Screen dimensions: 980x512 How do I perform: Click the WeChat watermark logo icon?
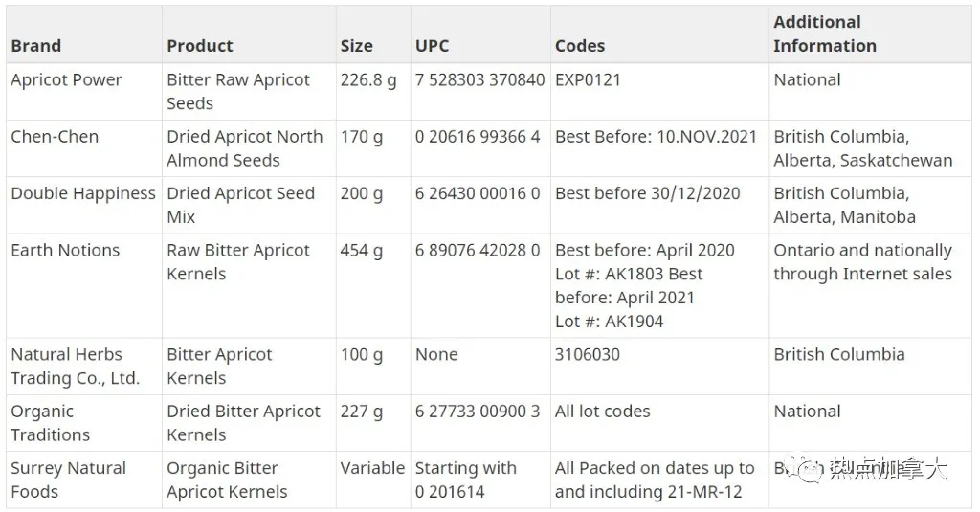pos(804,469)
